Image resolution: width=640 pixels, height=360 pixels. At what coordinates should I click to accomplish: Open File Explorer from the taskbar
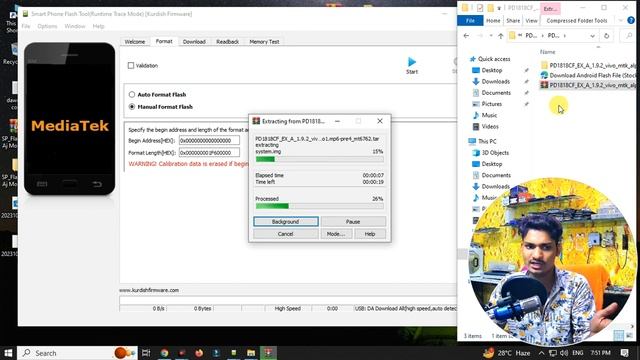pyautogui.click(x=251, y=353)
